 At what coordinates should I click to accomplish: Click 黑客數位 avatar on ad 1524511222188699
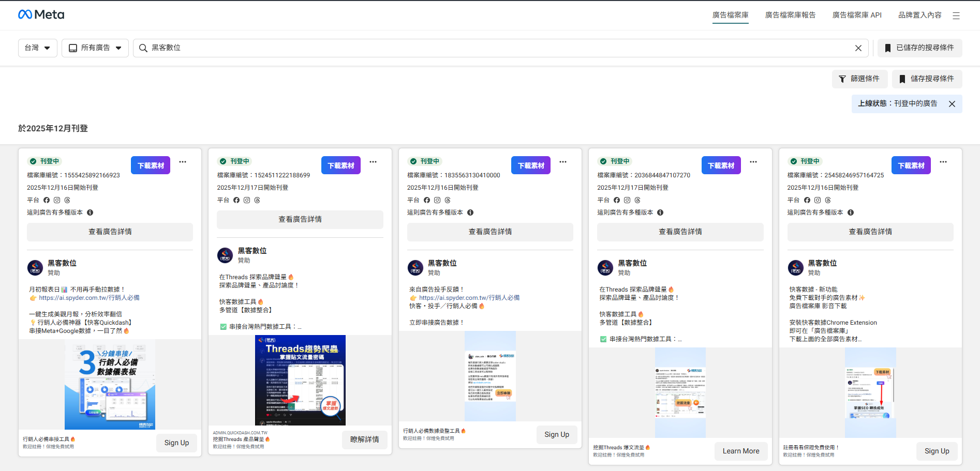(x=225, y=255)
